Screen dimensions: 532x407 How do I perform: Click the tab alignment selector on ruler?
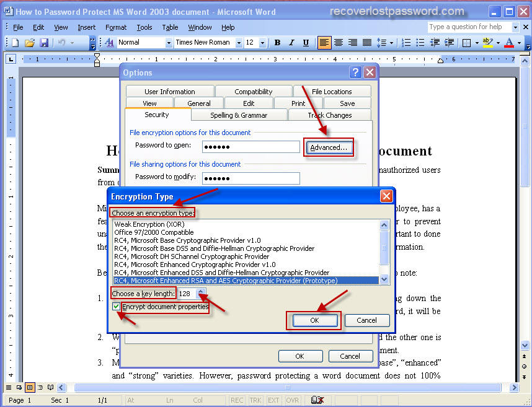pos(11,59)
